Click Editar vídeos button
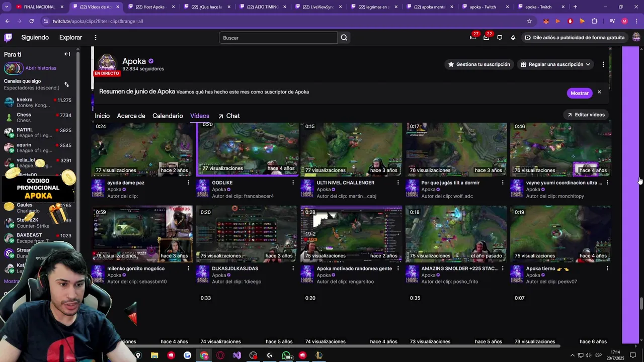 tap(586, 115)
